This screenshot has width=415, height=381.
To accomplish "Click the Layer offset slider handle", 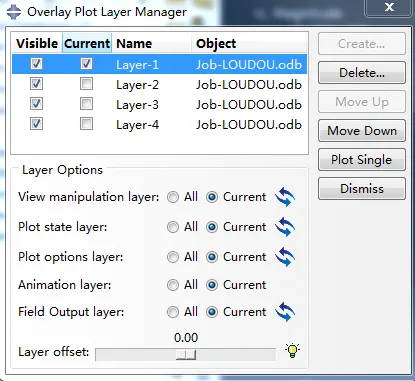I will coord(186,355).
